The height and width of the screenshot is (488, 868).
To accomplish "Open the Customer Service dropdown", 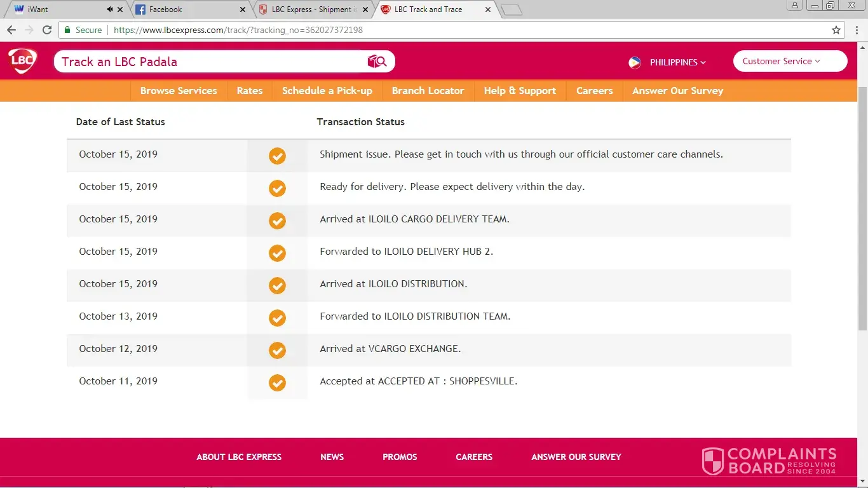I will pyautogui.click(x=789, y=62).
